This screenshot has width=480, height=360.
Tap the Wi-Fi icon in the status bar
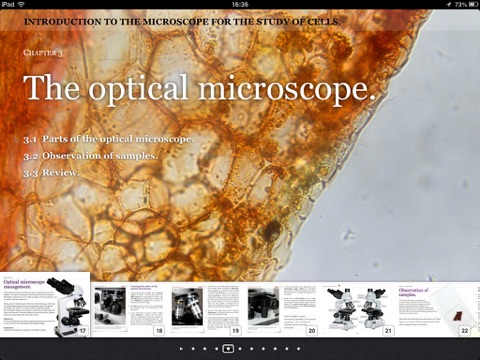click(22, 4)
